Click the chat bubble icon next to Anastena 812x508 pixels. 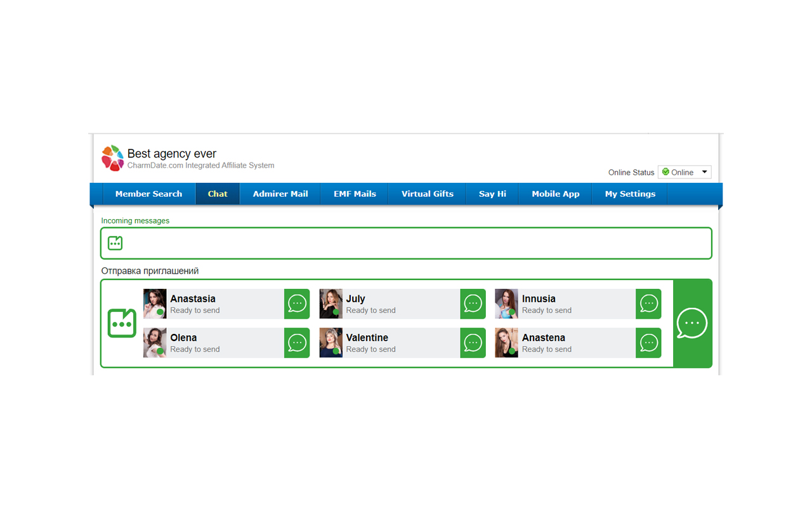pos(648,343)
